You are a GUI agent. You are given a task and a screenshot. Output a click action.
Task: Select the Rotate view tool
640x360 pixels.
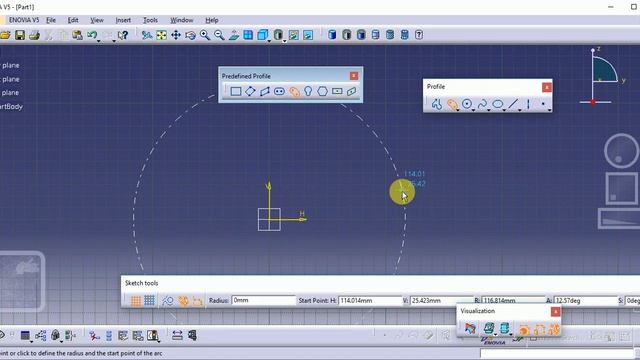[190, 35]
